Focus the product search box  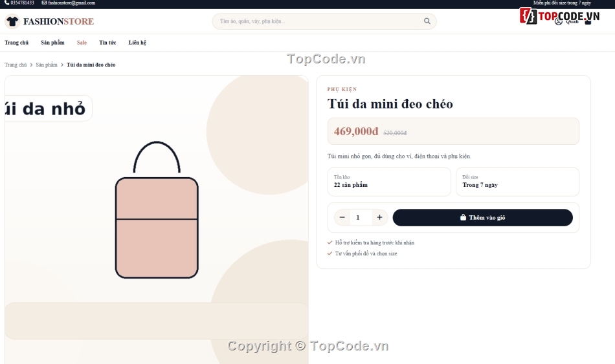[x=324, y=21]
